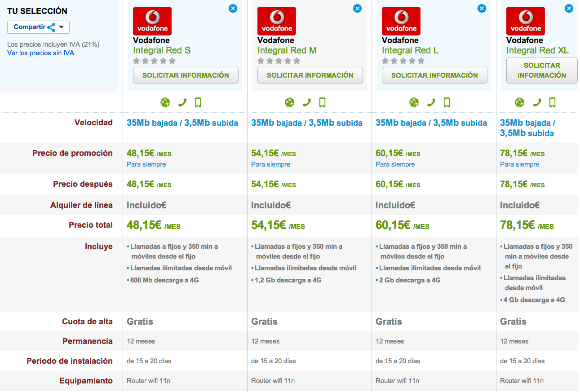Click the 54,15€ total price
This screenshot has height=392, width=580.
click(278, 225)
